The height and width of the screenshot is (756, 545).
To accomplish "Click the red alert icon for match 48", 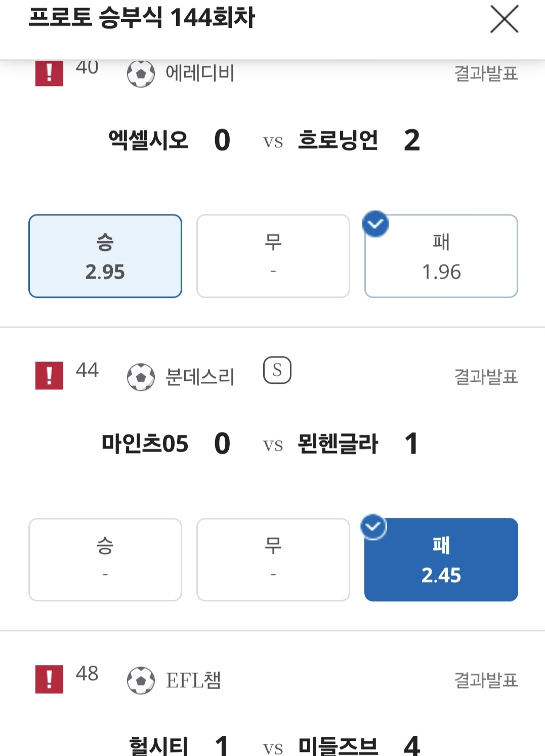I will (49, 679).
